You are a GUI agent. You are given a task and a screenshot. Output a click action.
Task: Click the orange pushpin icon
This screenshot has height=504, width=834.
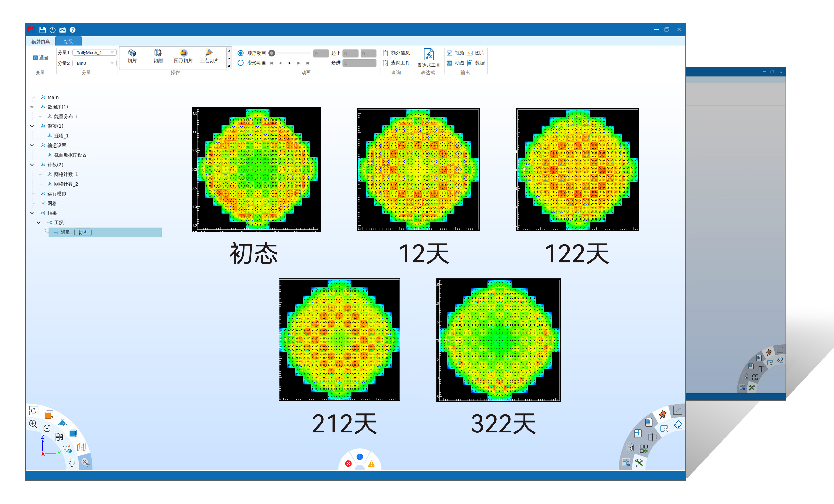point(662,414)
